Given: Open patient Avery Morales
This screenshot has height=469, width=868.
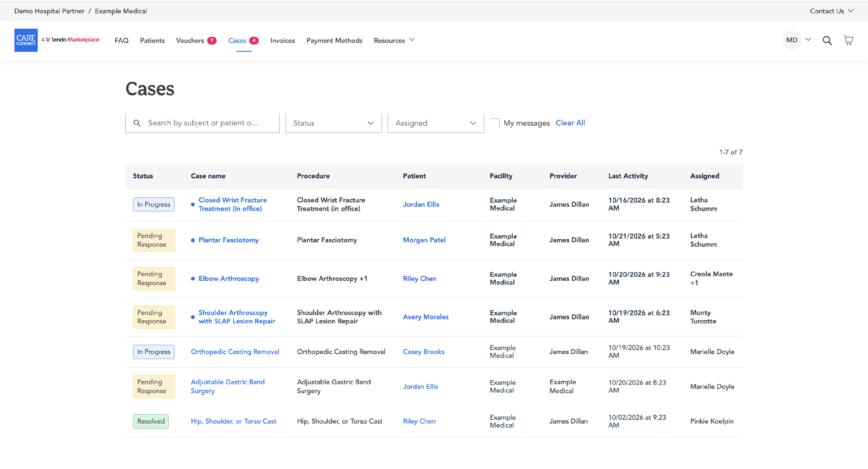Looking at the screenshot, I should [x=426, y=317].
